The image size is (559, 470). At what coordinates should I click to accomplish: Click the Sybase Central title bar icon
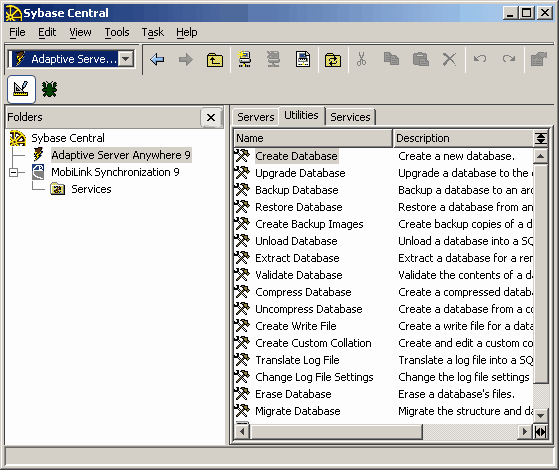(x=14, y=13)
